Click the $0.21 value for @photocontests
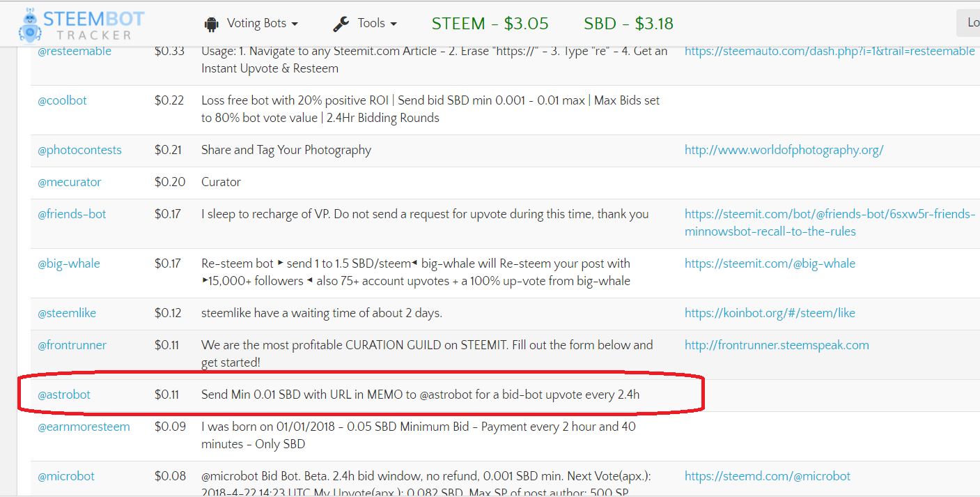 [x=169, y=150]
